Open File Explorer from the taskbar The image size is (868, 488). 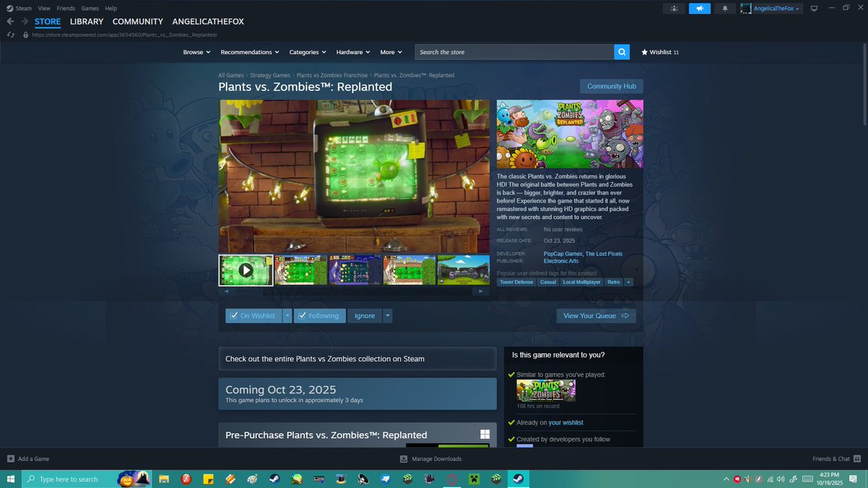[x=164, y=479]
